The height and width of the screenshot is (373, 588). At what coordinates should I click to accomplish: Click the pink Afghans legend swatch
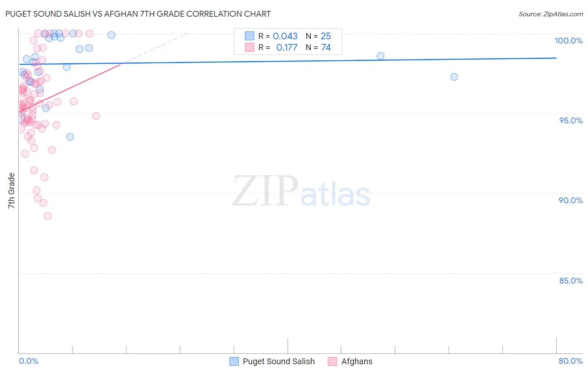[x=332, y=361]
